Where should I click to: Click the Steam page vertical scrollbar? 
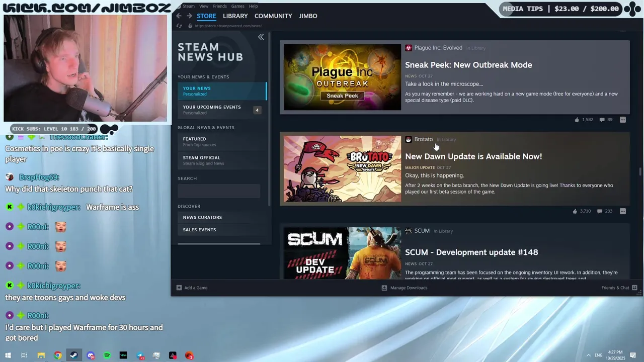(640, 171)
